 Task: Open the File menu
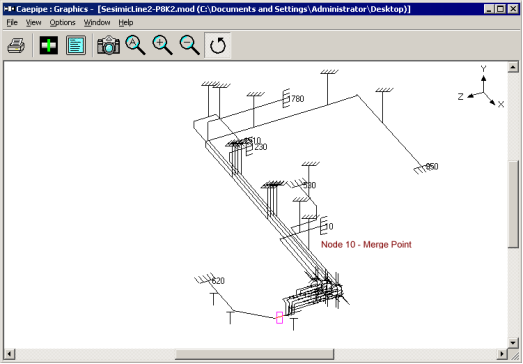click(x=12, y=23)
